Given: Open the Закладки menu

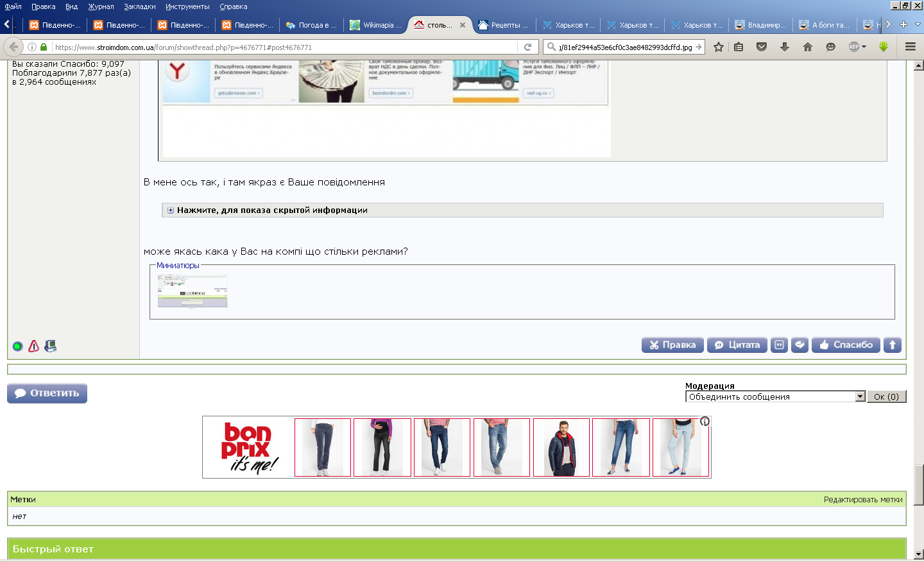Looking at the screenshot, I should [x=139, y=6].
